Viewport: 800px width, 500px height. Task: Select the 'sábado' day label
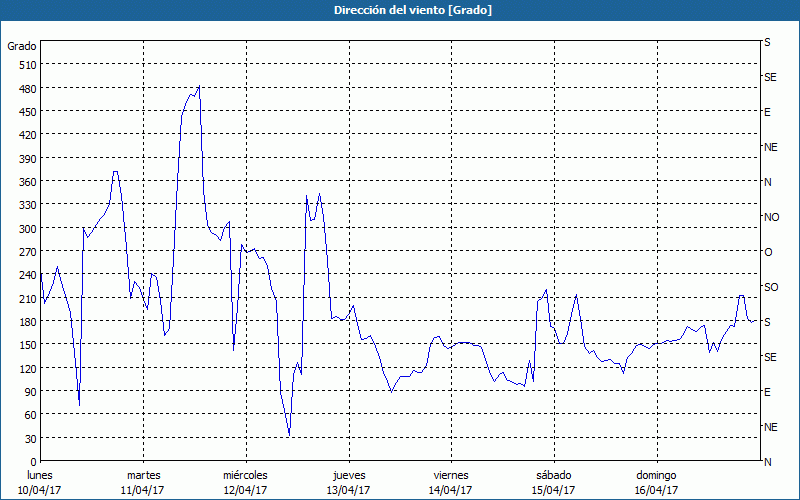pos(553,475)
